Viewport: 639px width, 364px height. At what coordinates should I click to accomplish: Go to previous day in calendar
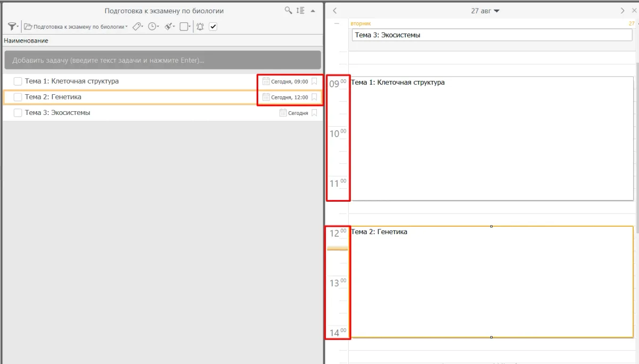334,11
